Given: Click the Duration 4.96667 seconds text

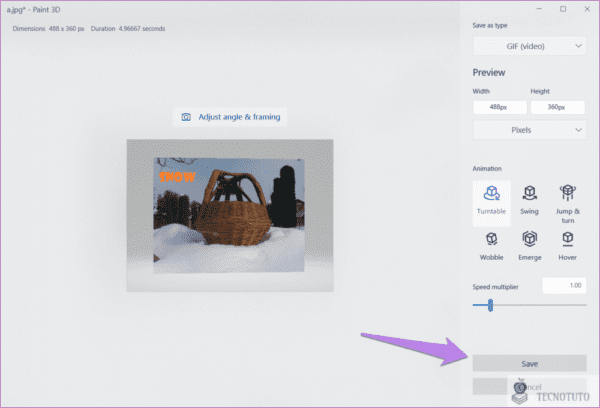Looking at the screenshot, I should coord(128,29).
